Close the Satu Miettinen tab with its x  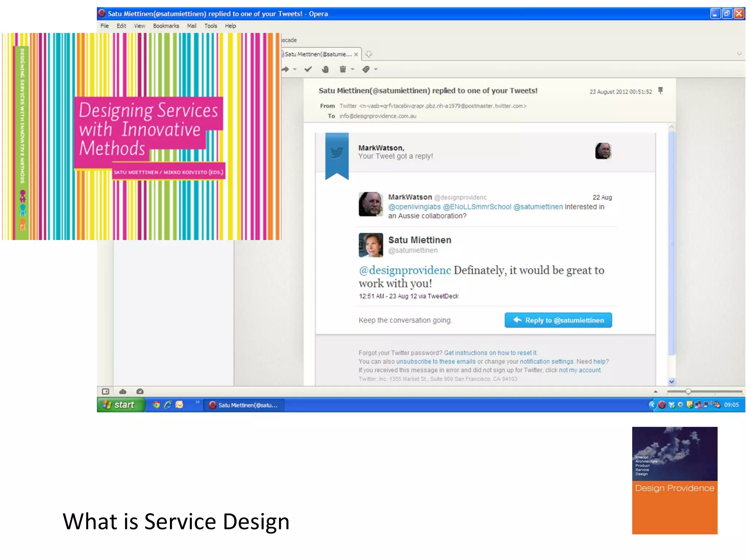[x=356, y=54]
